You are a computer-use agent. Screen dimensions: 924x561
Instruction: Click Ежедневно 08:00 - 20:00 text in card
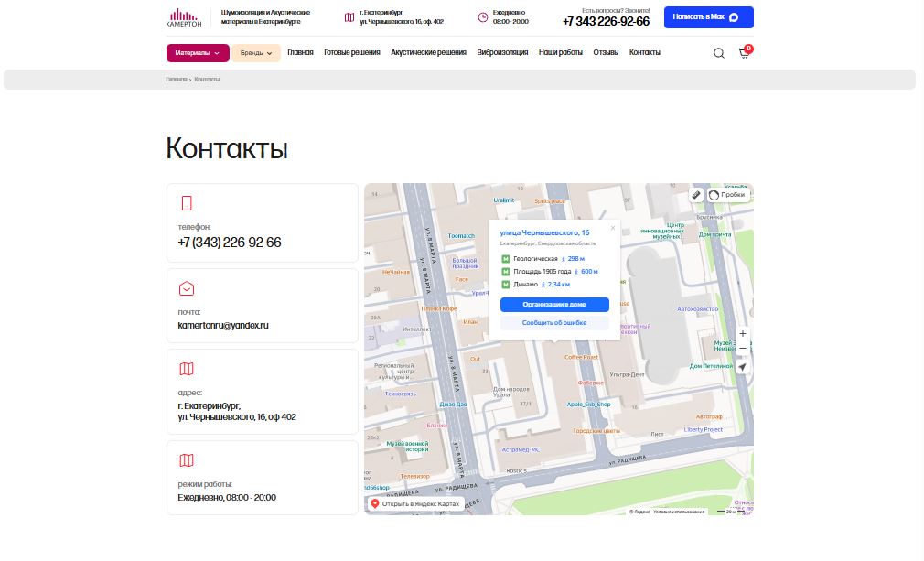tap(227, 497)
